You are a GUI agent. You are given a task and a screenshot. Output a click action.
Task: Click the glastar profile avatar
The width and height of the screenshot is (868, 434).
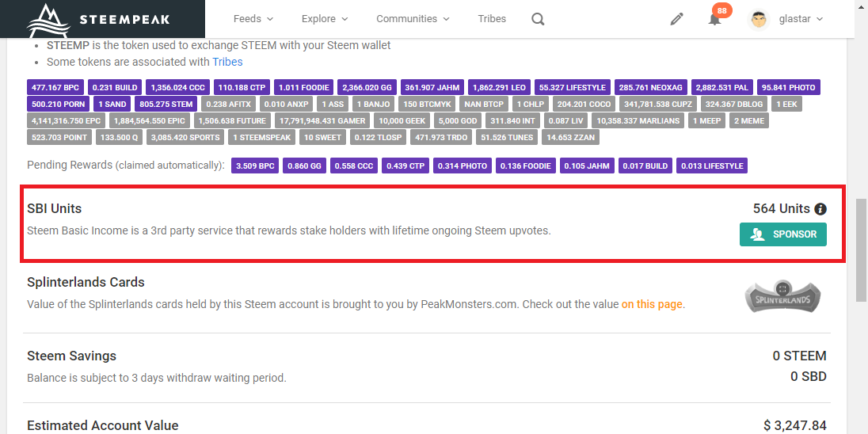pyautogui.click(x=759, y=19)
